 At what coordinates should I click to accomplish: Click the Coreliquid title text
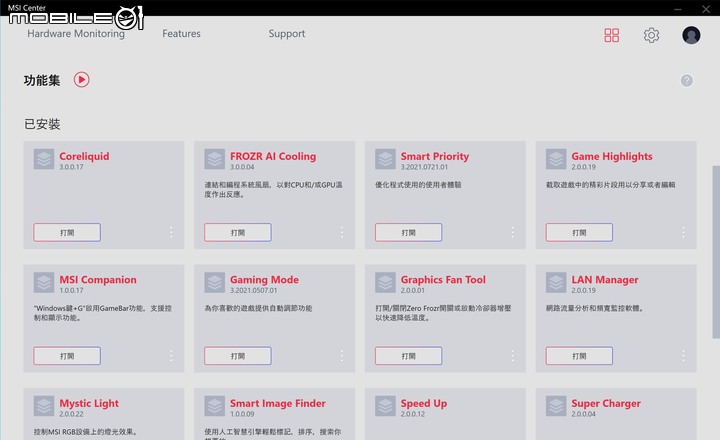[x=84, y=156]
